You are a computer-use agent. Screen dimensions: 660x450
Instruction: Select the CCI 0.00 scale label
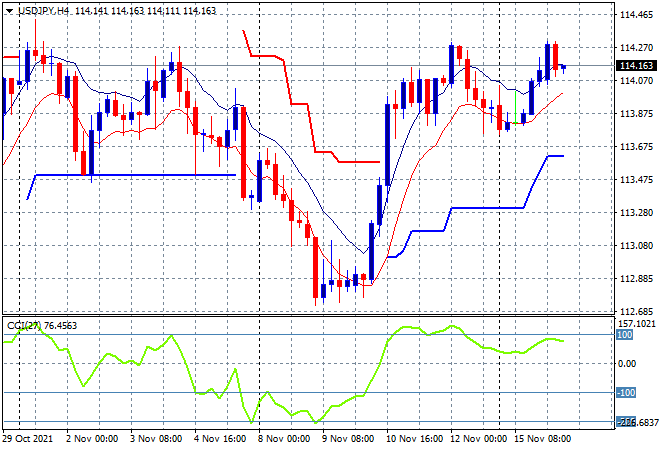click(x=627, y=364)
